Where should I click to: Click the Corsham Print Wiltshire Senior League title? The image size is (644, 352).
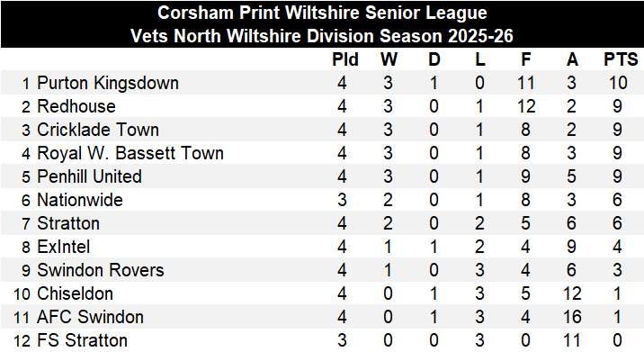pos(322,13)
